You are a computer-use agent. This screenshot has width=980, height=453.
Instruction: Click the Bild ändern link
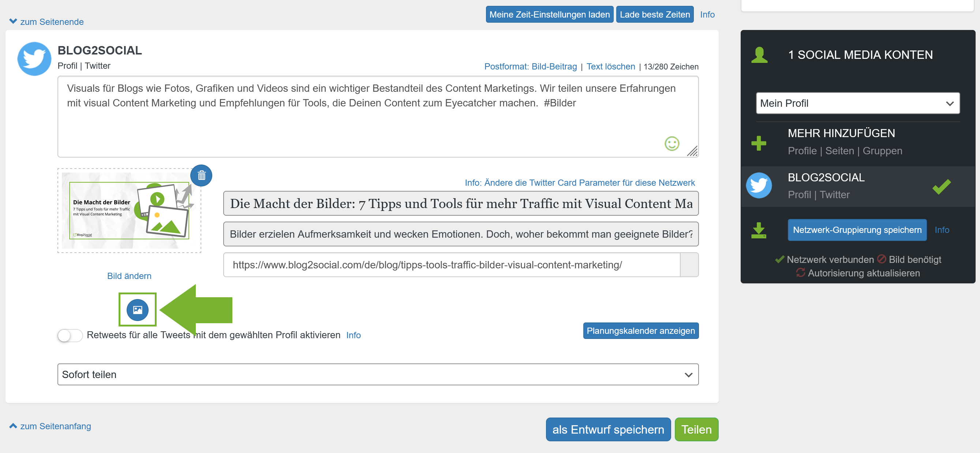pos(129,276)
